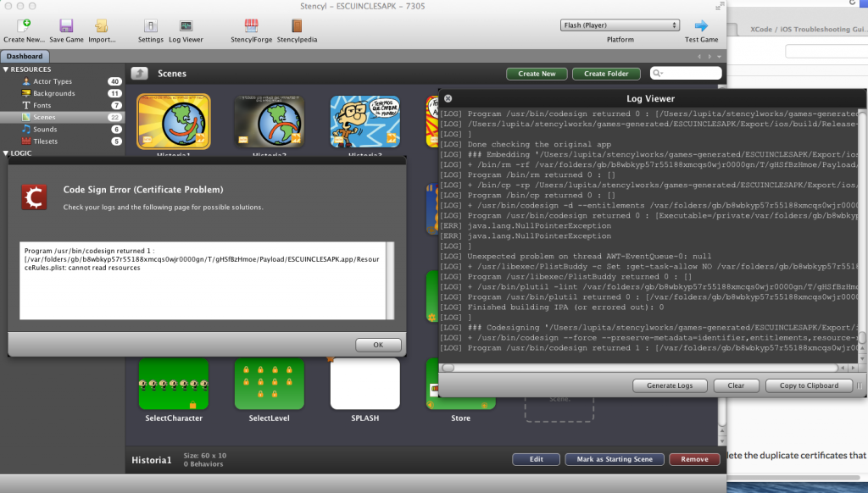Viewport: 868px width, 493px height.
Task: Click the Test Game arrow icon
Action: coord(701,25)
